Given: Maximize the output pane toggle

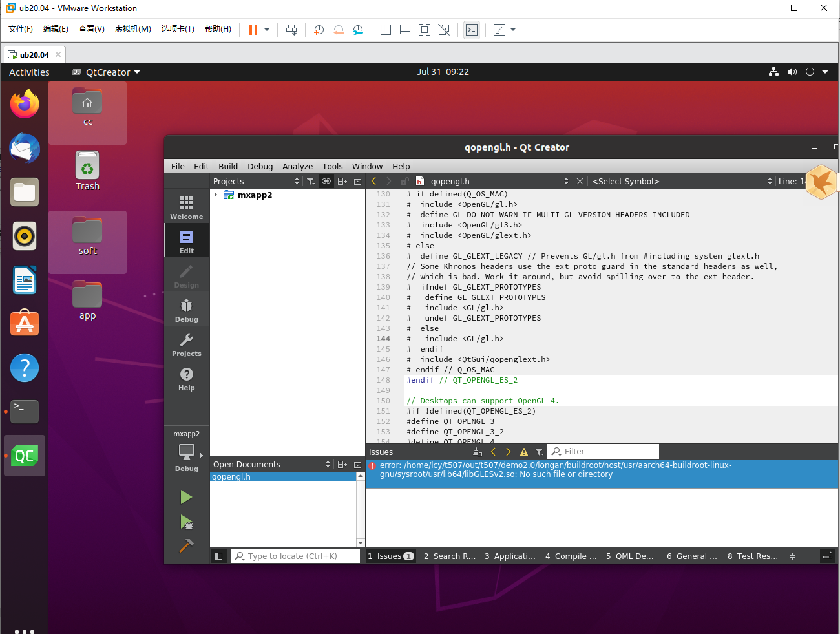Looking at the screenshot, I should click(x=827, y=556).
